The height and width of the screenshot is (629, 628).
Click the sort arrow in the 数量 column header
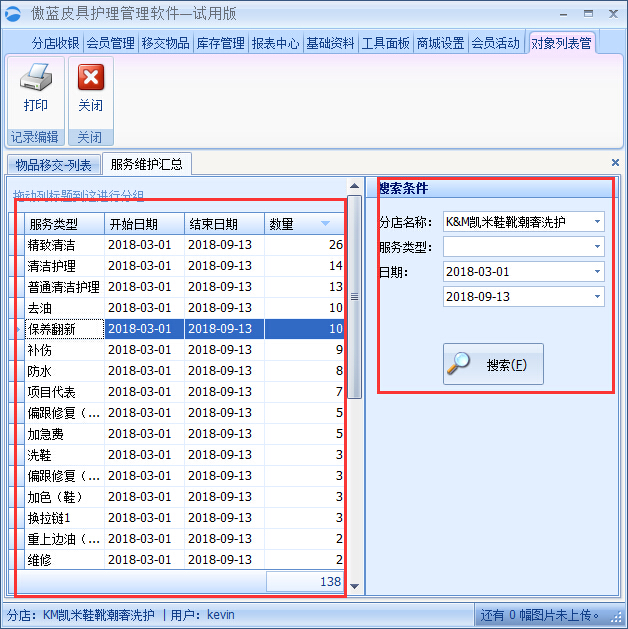(x=325, y=224)
